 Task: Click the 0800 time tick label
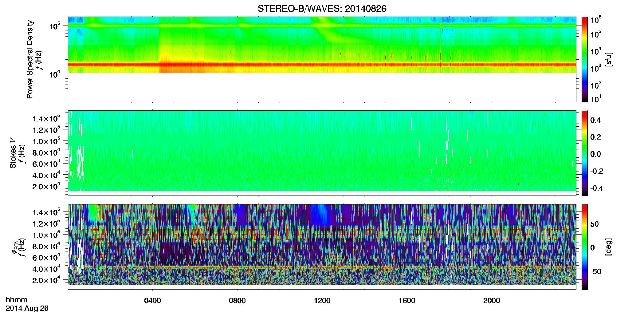click(x=237, y=301)
